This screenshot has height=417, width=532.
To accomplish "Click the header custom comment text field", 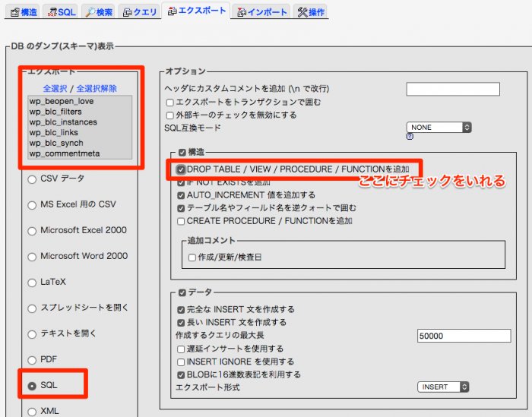I will (452, 89).
